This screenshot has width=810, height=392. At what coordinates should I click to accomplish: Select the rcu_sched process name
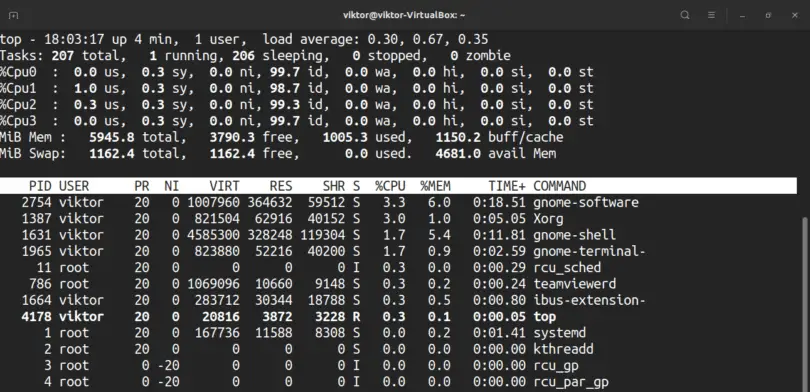[x=567, y=268]
